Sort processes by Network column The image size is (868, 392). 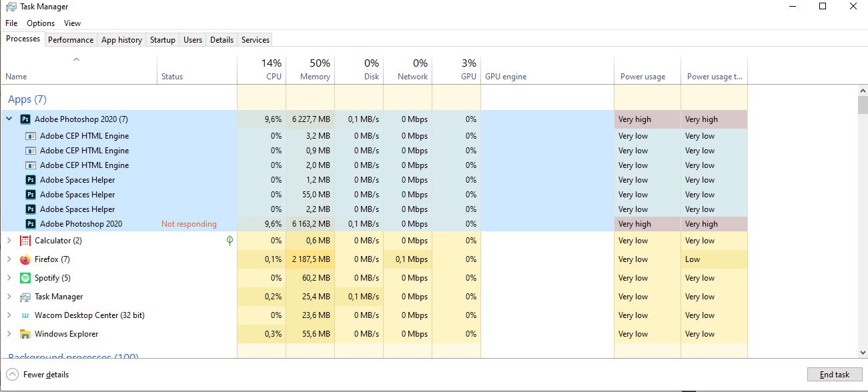click(x=408, y=70)
